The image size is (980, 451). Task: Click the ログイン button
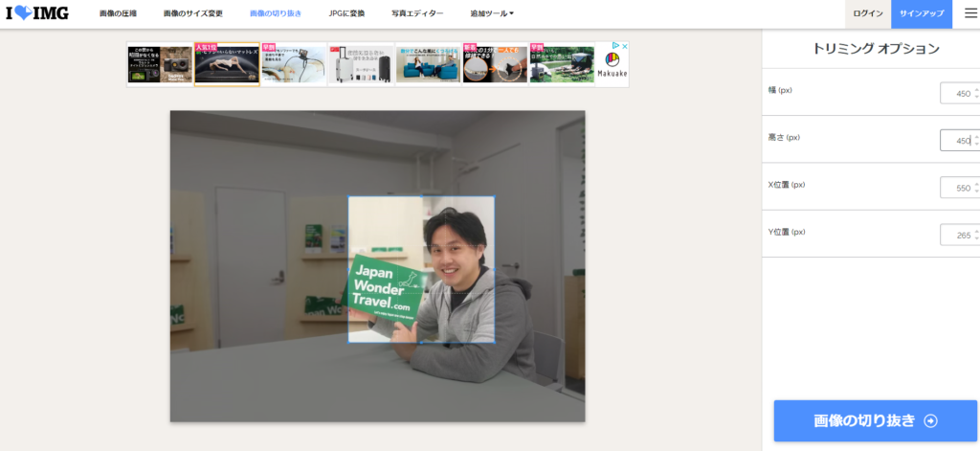tap(867, 14)
